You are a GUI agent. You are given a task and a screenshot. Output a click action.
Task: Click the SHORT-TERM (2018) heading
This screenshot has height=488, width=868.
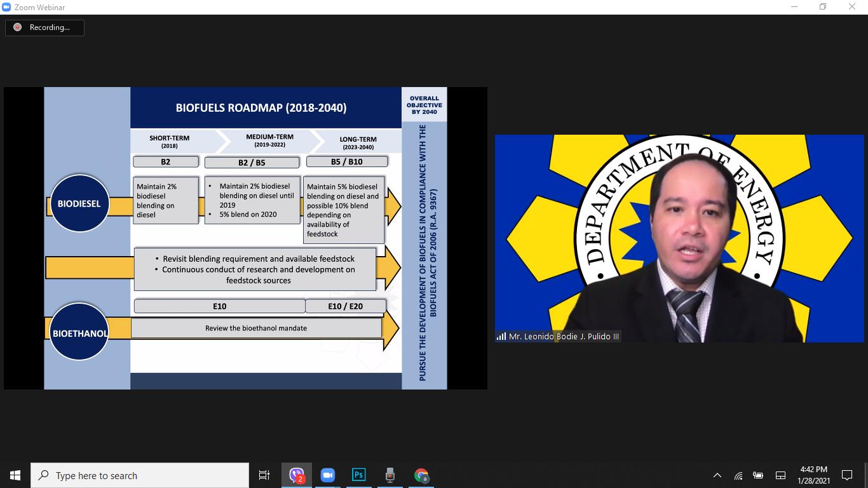(170, 142)
